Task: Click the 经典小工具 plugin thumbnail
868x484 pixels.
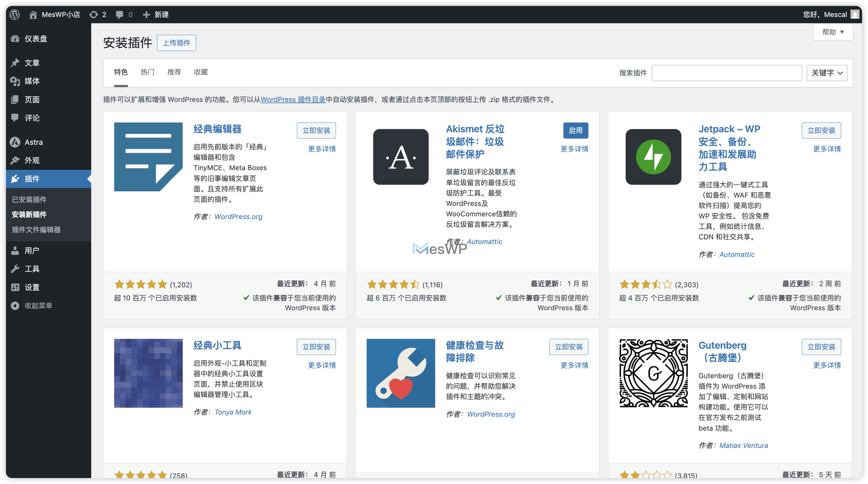Action: click(148, 373)
